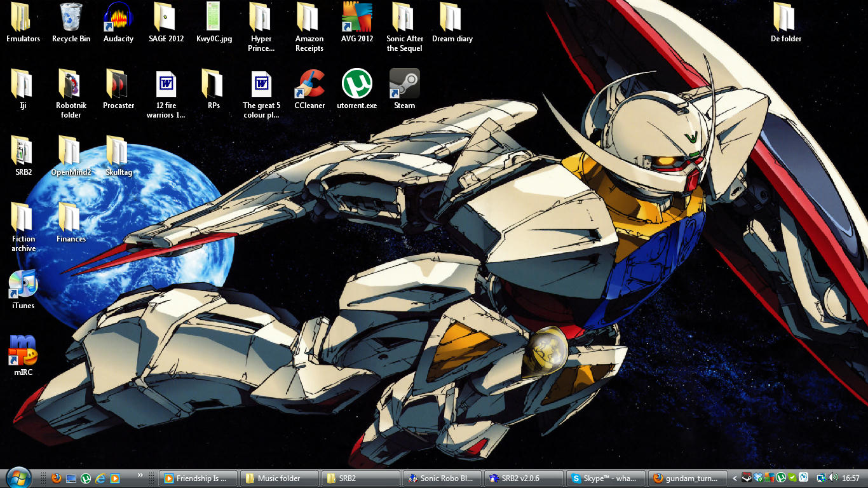
Task: Select the Skulltag folder
Action: 118,157
